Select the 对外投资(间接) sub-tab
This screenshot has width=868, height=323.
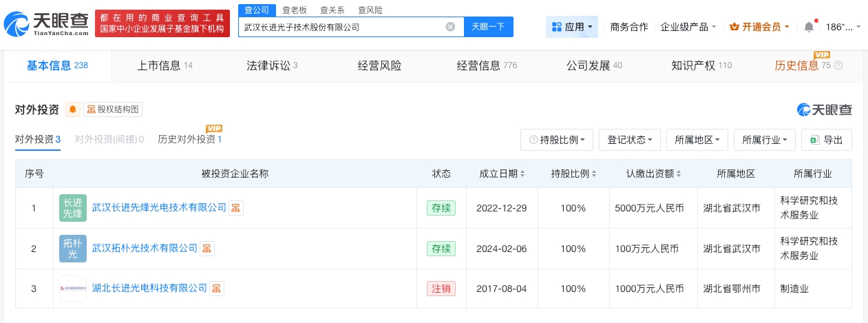tap(109, 139)
